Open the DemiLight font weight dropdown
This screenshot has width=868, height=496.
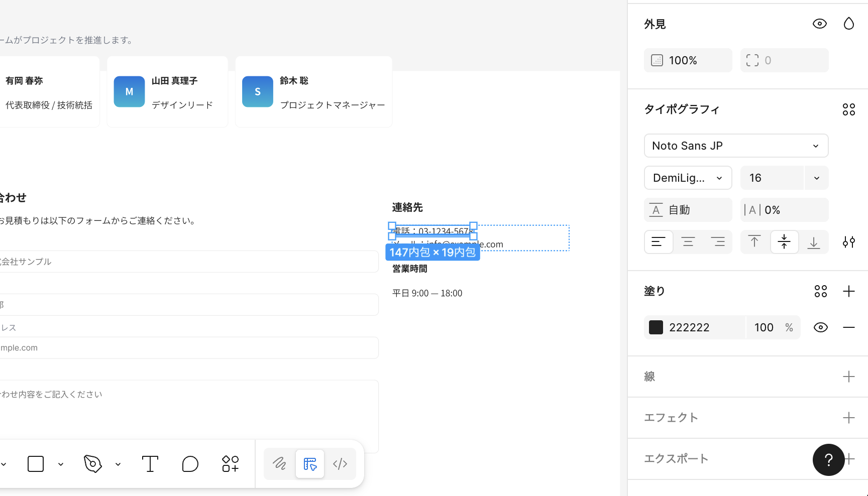[688, 178]
